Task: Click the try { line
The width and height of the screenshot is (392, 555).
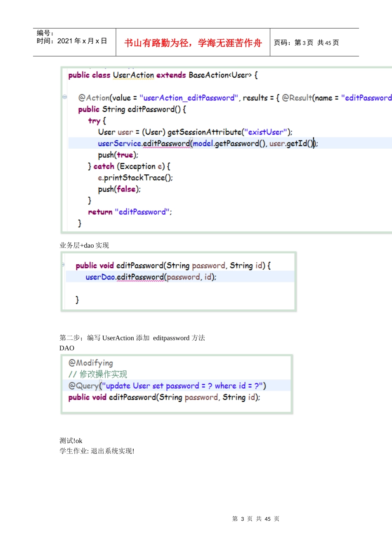Action: tap(97, 121)
